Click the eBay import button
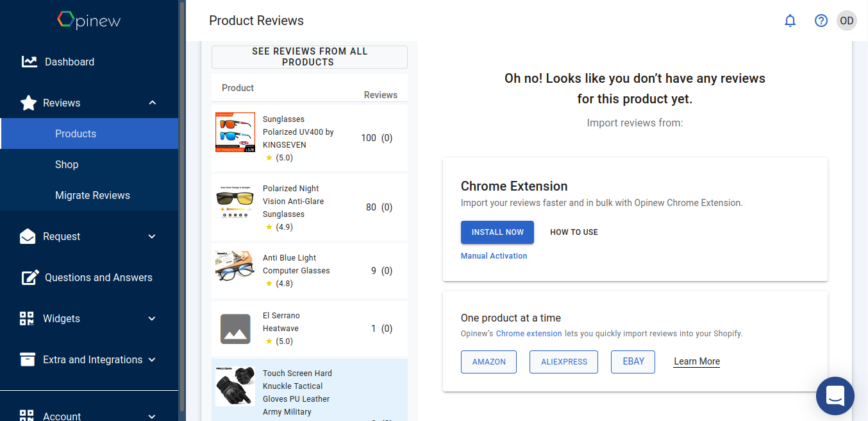The height and width of the screenshot is (421, 868). (633, 361)
